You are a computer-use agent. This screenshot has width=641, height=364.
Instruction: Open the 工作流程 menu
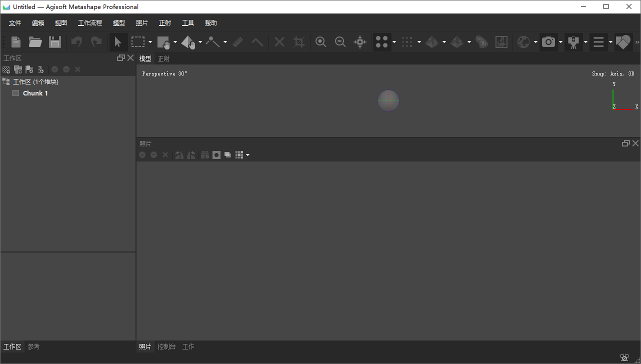90,23
